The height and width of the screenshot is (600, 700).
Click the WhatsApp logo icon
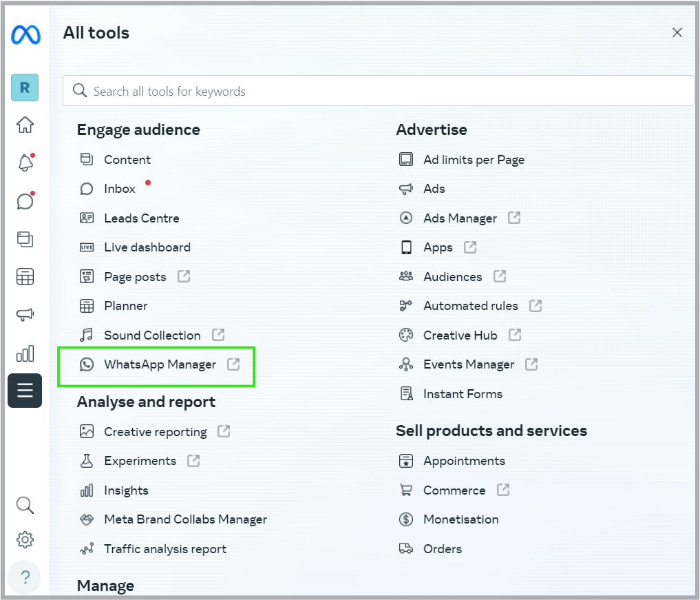pyautogui.click(x=87, y=364)
